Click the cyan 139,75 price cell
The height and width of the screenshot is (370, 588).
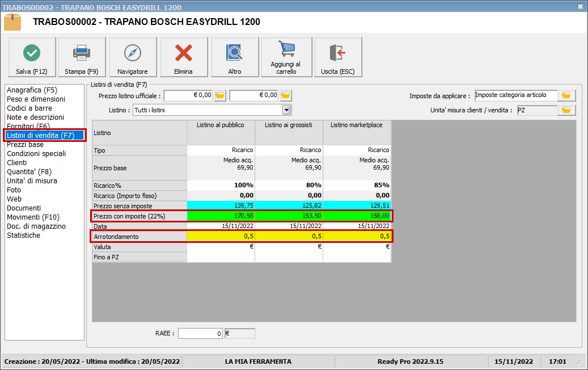221,205
